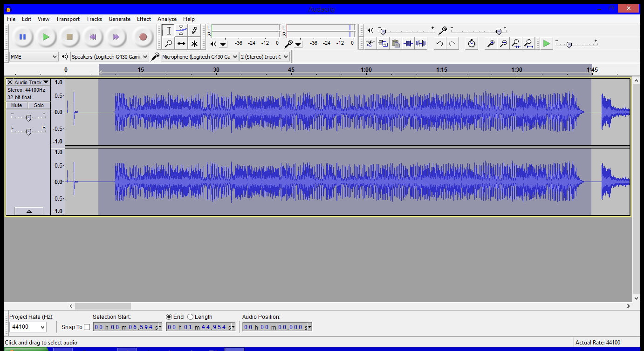
Task: Adjust the playback speed slider knob
Action: coord(569,45)
